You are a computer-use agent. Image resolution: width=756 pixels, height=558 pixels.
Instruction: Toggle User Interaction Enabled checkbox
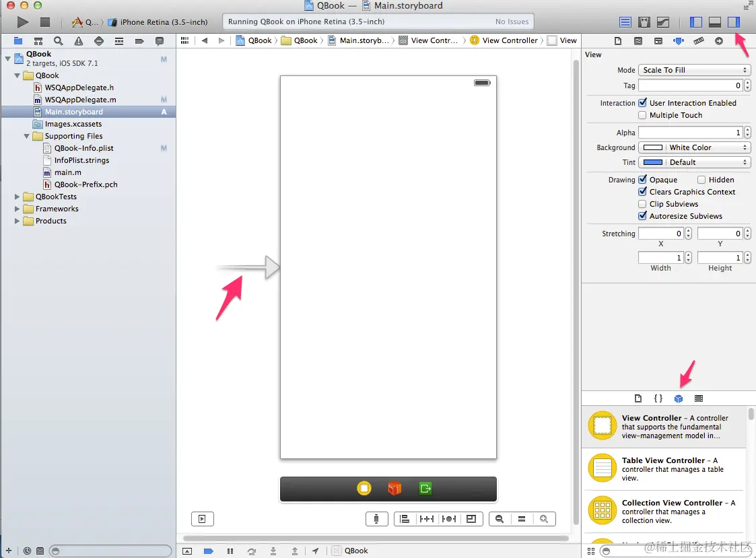tap(642, 103)
